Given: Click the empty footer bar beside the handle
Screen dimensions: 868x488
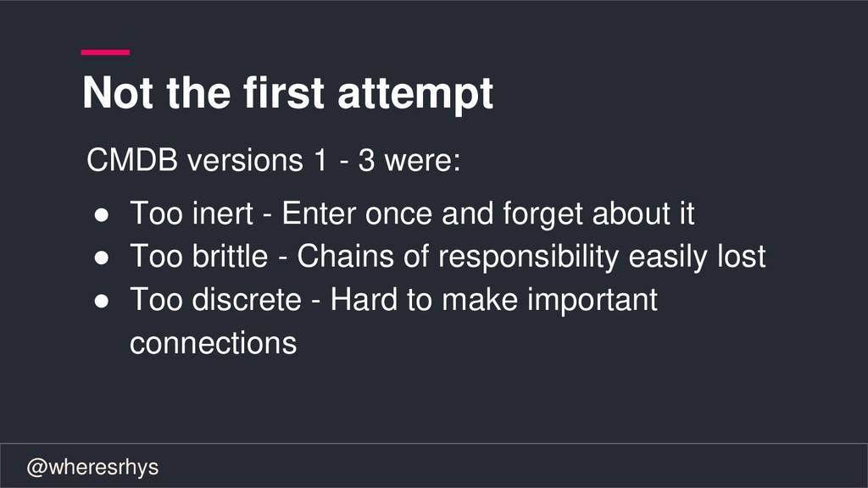Looking at the screenshot, I should point(509,466).
